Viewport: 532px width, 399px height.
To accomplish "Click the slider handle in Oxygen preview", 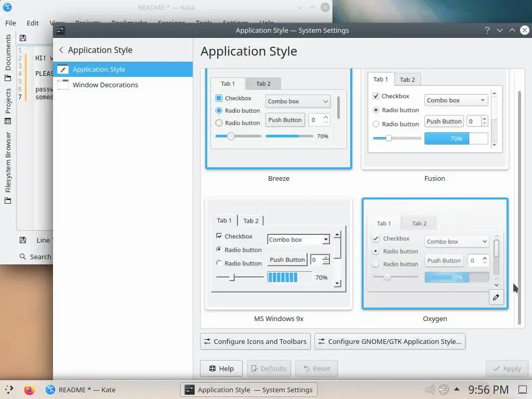I will (387, 277).
